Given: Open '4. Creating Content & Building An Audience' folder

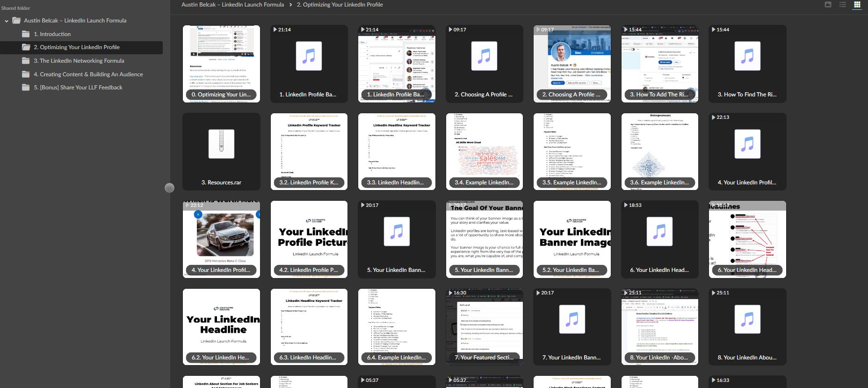Looking at the screenshot, I should click(x=88, y=74).
